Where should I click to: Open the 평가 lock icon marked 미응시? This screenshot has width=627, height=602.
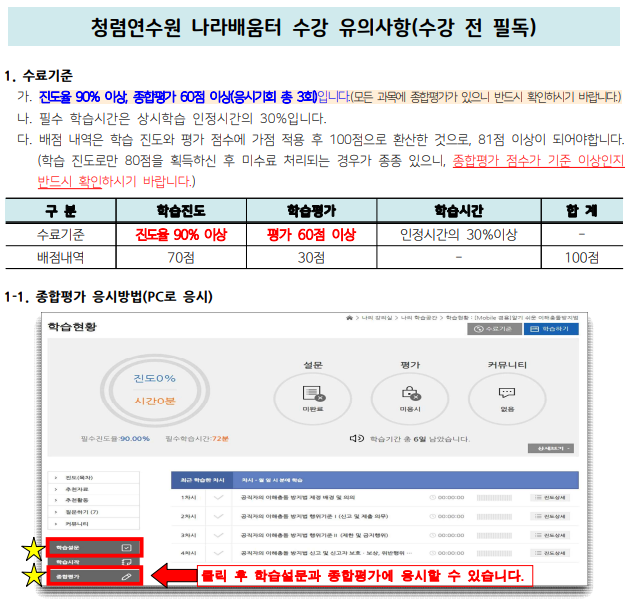[411, 393]
